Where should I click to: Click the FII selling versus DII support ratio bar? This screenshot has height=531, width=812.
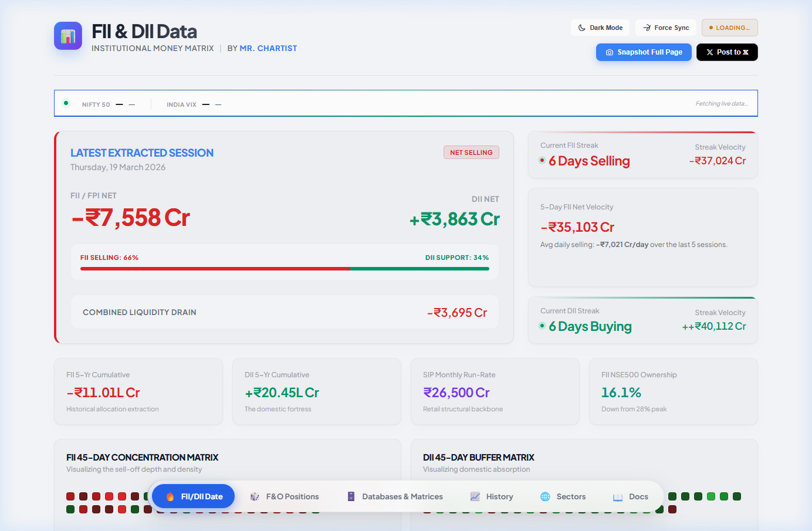point(285,268)
